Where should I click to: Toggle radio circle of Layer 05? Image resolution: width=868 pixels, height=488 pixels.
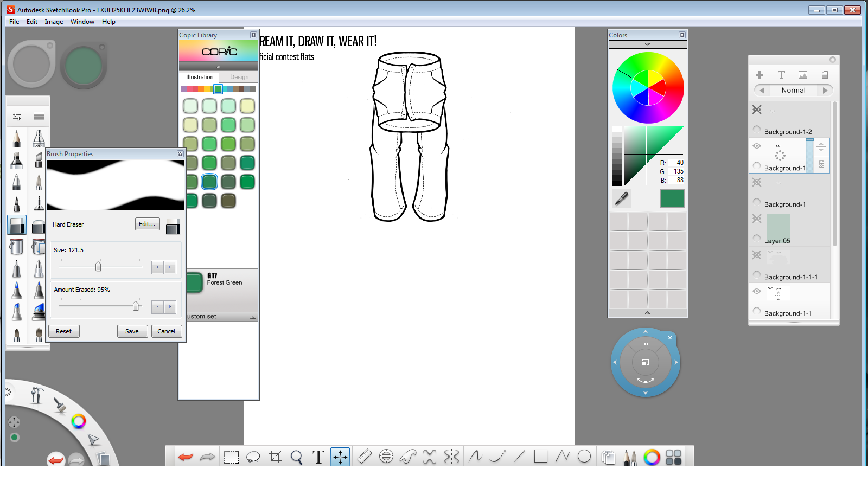(x=757, y=238)
